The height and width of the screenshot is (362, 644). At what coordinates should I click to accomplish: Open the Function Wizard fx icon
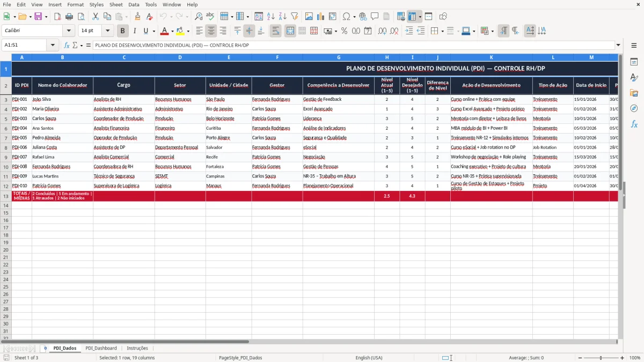[x=67, y=46]
